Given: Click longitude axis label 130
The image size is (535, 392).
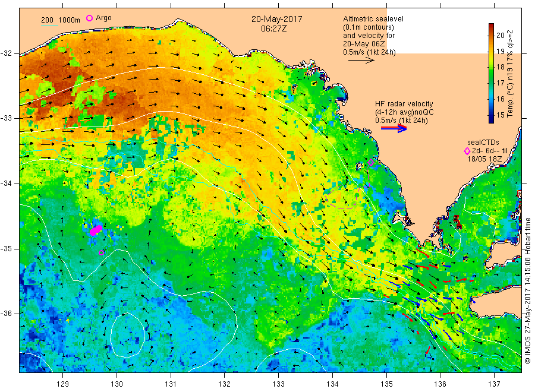Looking at the screenshot, I should pos(117,384).
